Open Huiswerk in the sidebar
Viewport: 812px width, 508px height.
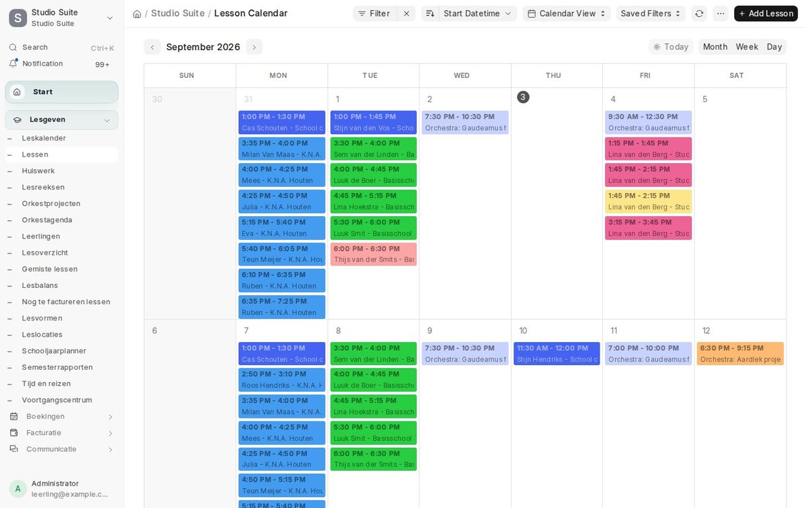pyautogui.click(x=62, y=171)
